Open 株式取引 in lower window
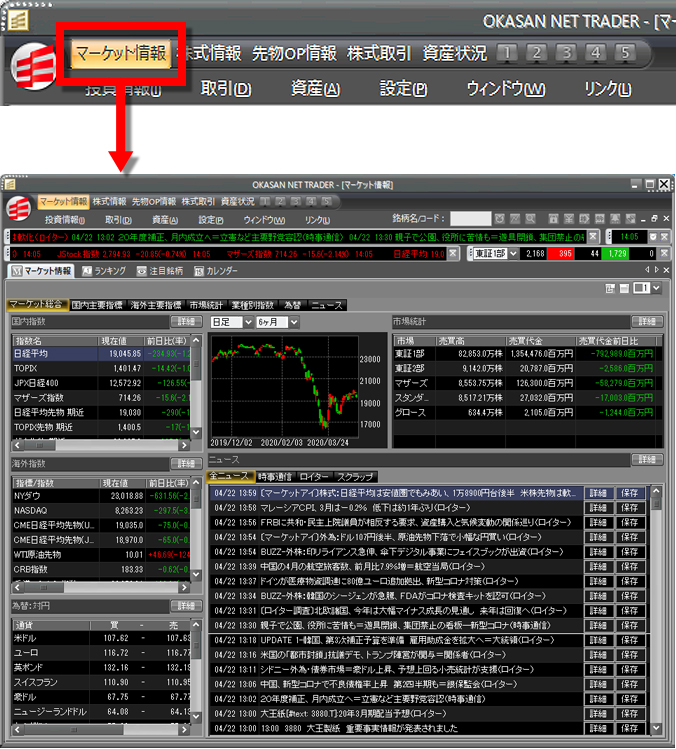The height and width of the screenshot is (749, 676). (198, 202)
